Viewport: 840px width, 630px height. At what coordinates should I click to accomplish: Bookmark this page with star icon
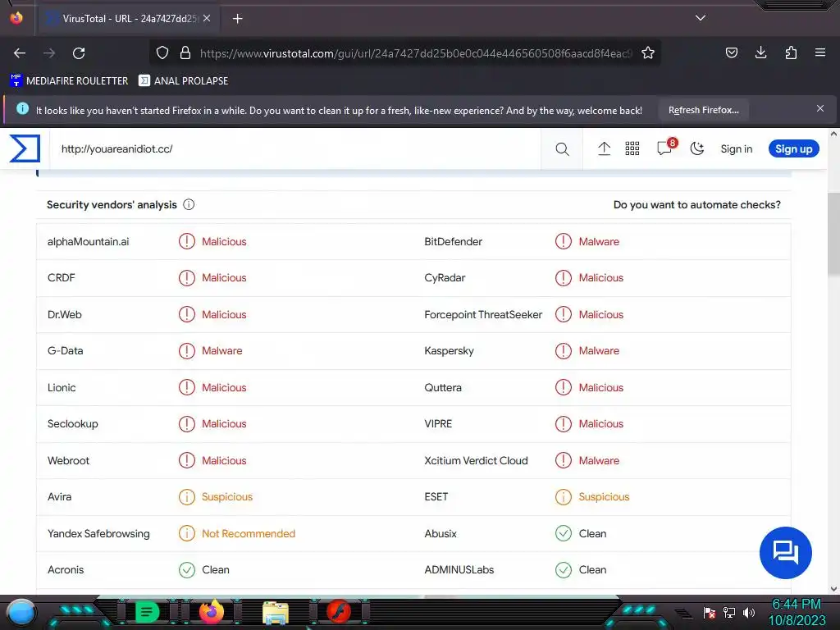[648, 52]
